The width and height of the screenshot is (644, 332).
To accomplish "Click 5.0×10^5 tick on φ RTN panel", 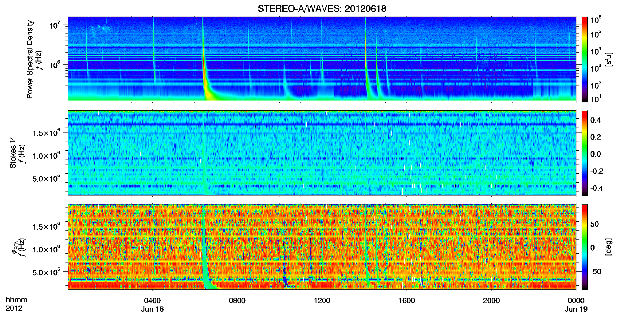I will [x=46, y=272].
